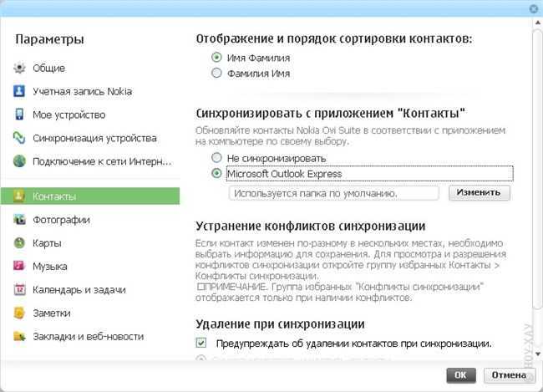Click the sync arrows icon for Синхронизация устройства
The image size is (543, 392).
[x=19, y=138]
